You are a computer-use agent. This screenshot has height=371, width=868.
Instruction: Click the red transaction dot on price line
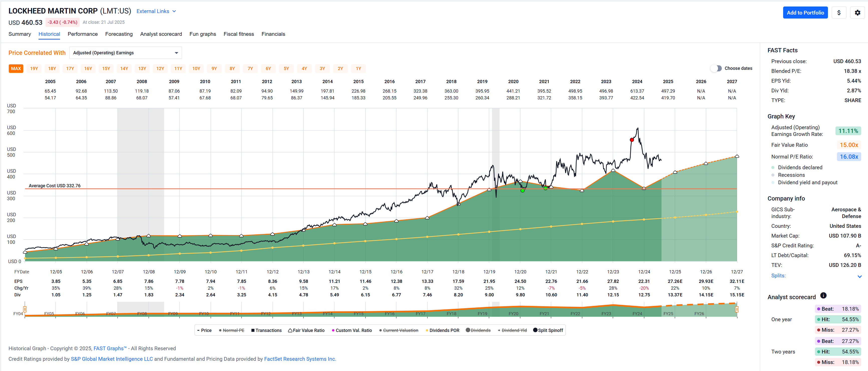pyautogui.click(x=632, y=140)
